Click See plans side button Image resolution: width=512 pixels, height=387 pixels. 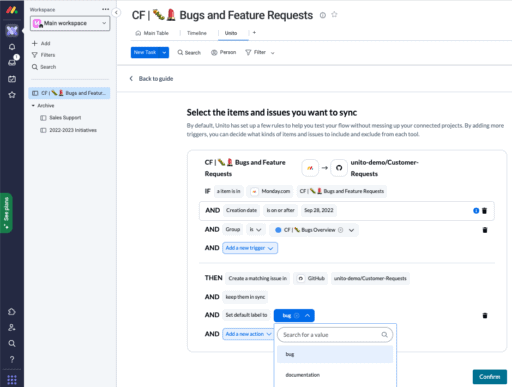tap(6, 213)
